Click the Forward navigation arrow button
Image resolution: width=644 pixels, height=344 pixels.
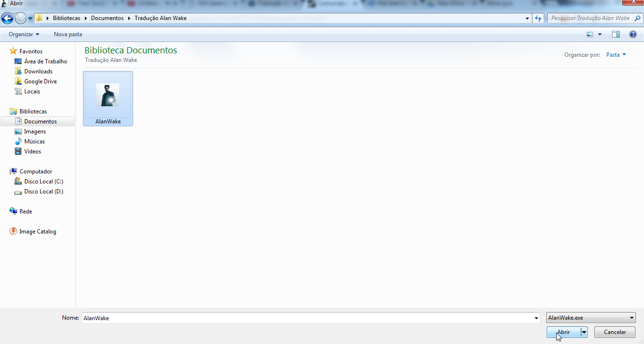click(21, 19)
